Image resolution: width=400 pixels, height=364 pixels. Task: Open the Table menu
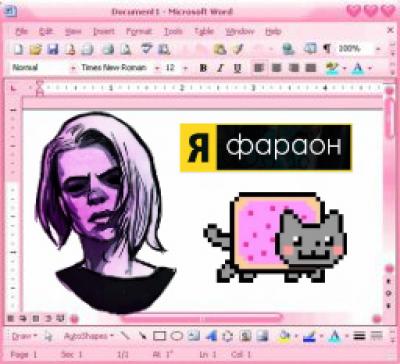coord(204,31)
